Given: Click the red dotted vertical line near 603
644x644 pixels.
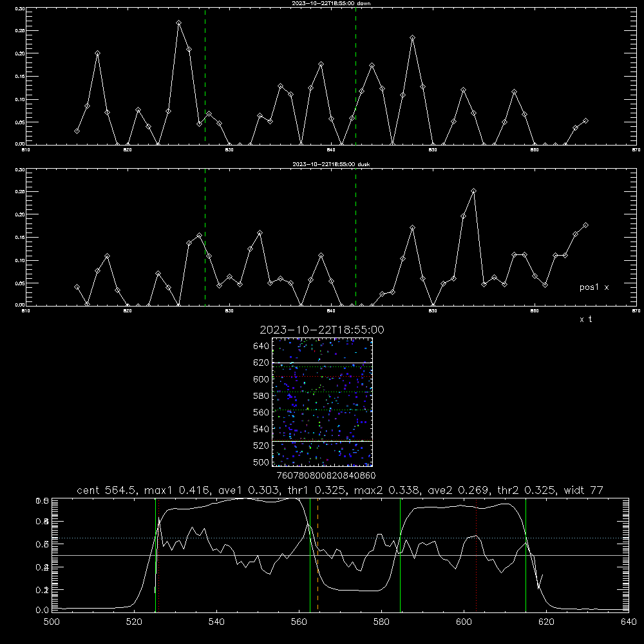Looking at the screenshot, I should point(476,554).
